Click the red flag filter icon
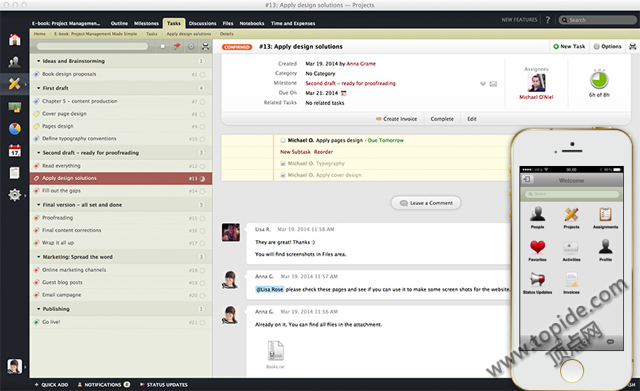 [177, 47]
